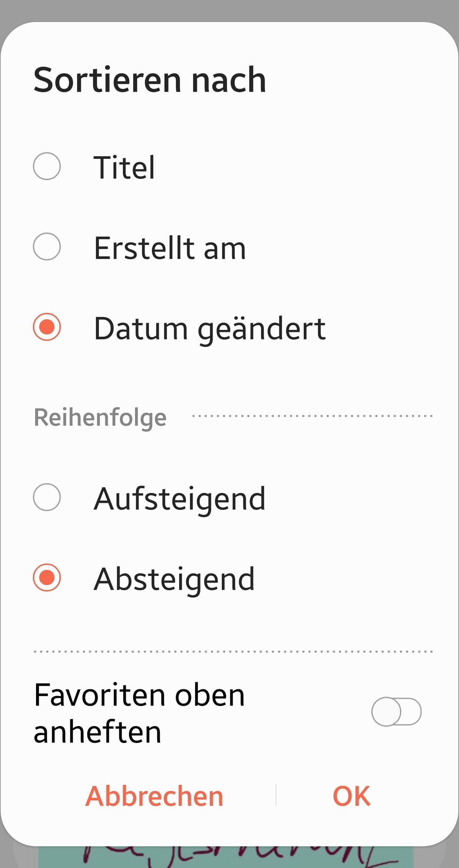The image size is (459, 868).
Task: Select the Titel radio button circle
Action: point(47,166)
